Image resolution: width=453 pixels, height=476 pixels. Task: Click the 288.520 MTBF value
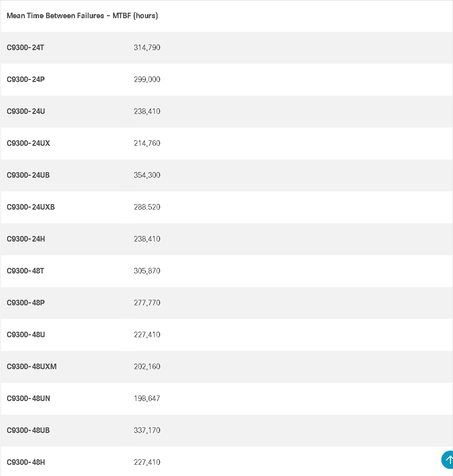(147, 207)
